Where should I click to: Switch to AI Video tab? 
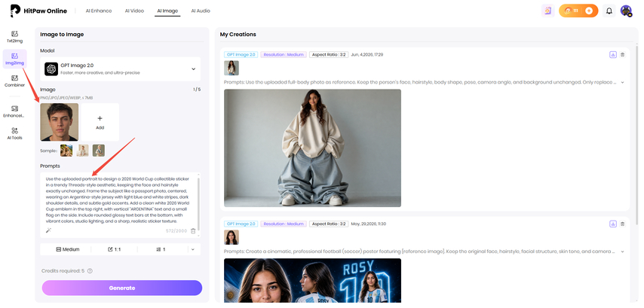[x=134, y=11]
